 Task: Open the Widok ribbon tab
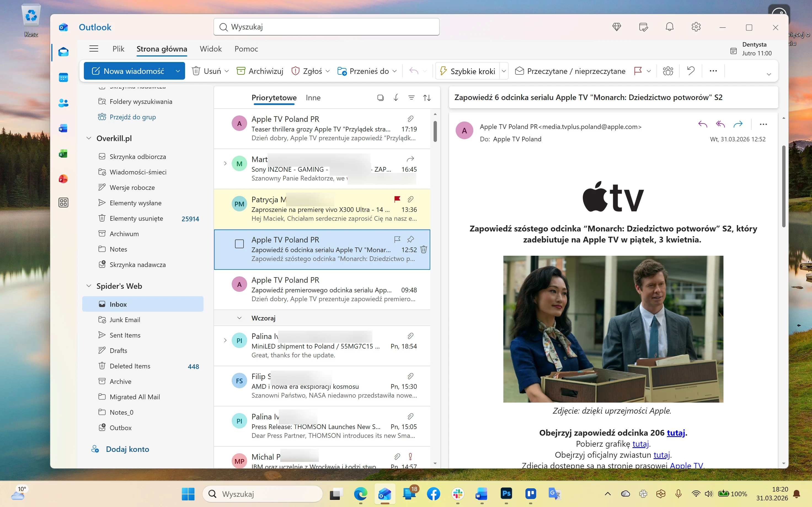pyautogui.click(x=210, y=49)
